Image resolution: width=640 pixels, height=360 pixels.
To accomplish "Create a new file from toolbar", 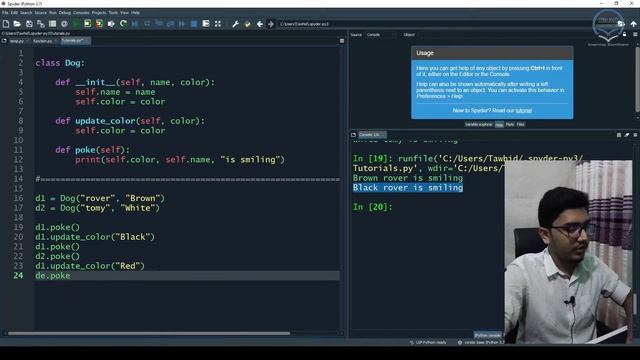I will pyautogui.click(x=6, y=24).
